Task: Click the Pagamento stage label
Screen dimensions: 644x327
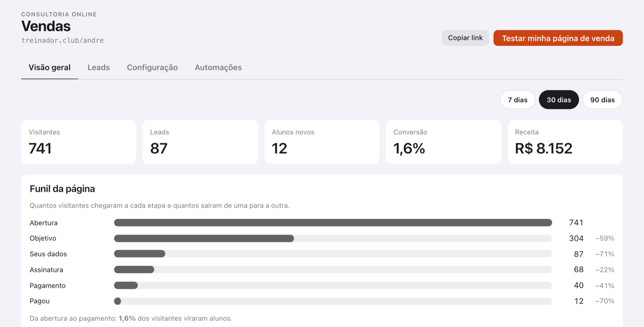Action: pos(48,285)
